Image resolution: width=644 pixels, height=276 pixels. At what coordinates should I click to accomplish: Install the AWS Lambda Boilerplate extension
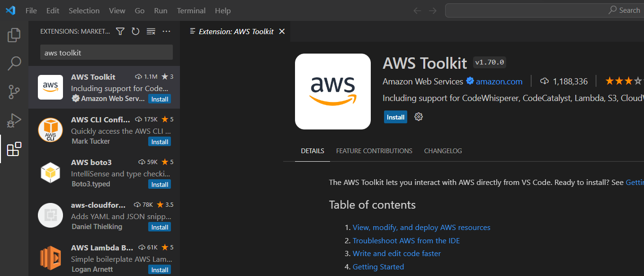(160, 270)
